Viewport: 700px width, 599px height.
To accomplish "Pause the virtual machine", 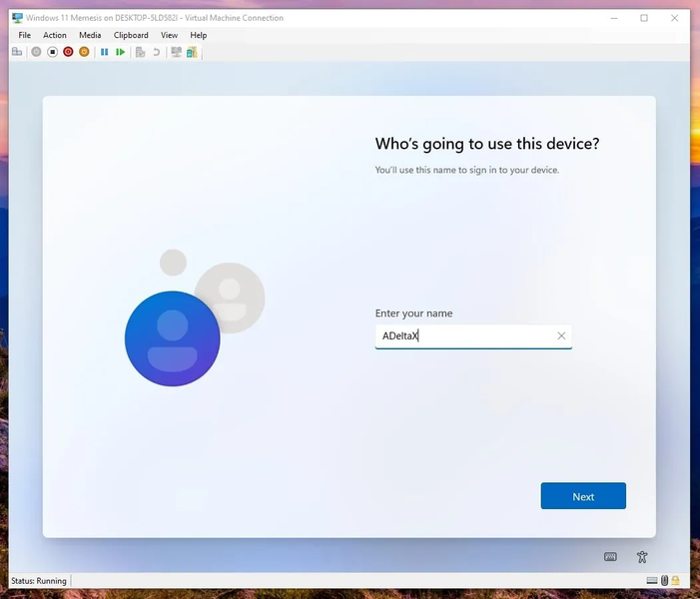I will (x=104, y=52).
